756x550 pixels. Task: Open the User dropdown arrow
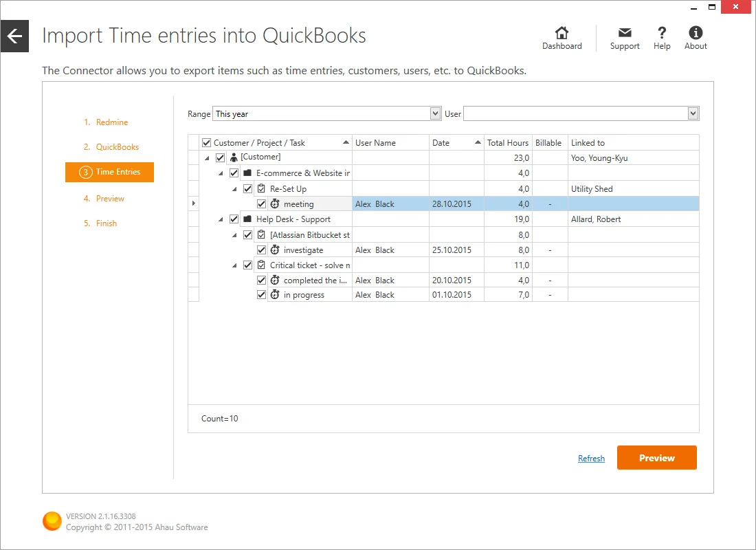693,113
